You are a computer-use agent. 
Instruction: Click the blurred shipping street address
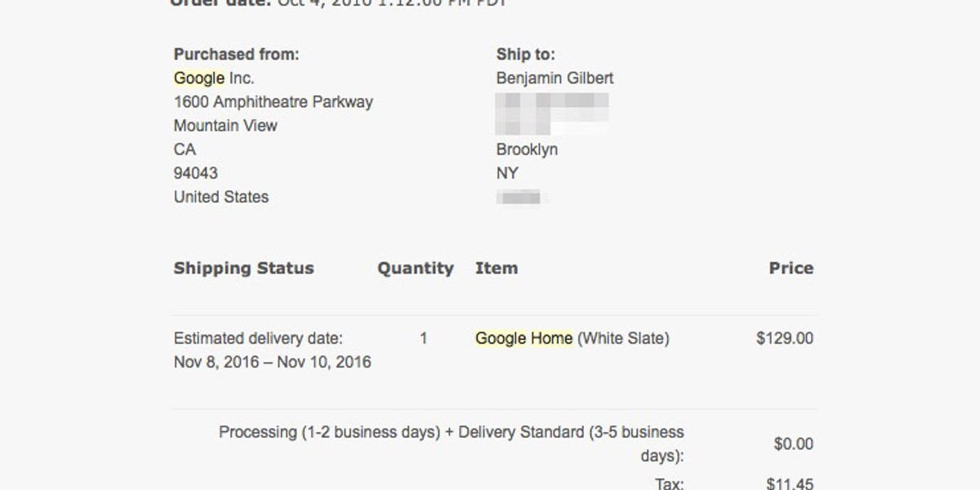point(553,114)
